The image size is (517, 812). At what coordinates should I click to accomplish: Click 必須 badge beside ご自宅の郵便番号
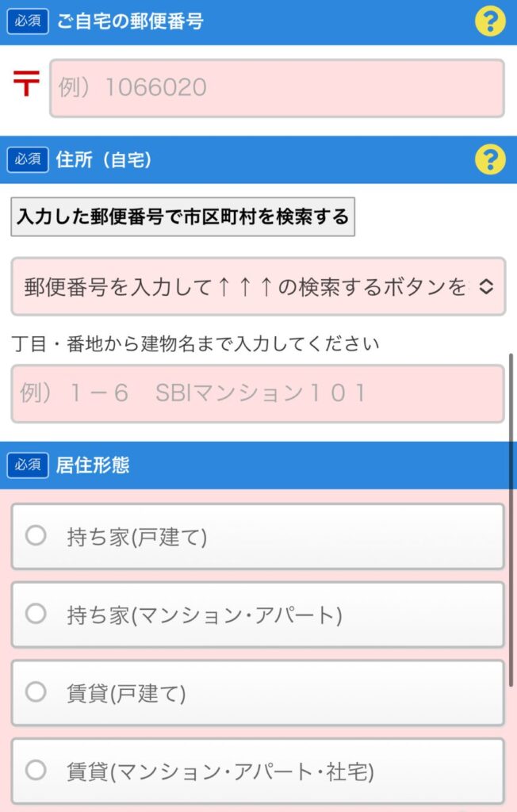pos(28,21)
